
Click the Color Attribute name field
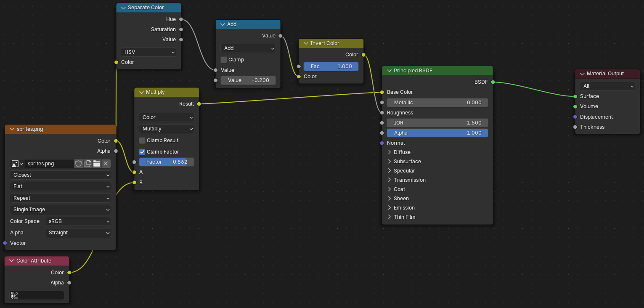click(37, 295)
